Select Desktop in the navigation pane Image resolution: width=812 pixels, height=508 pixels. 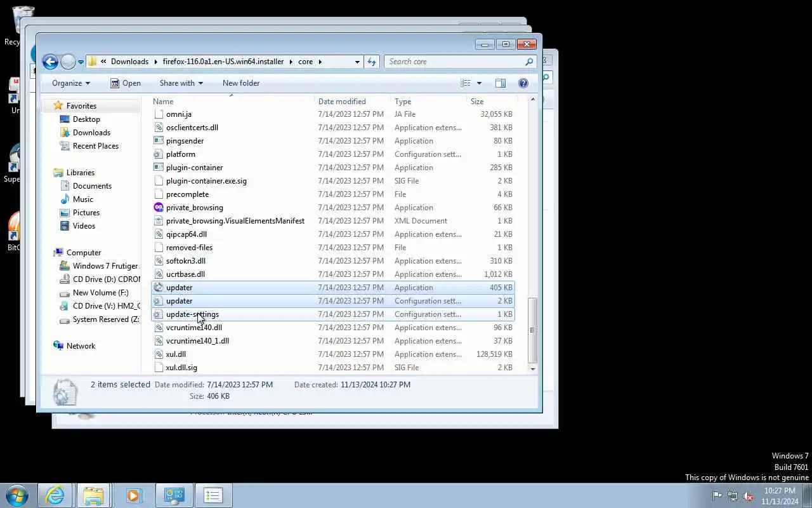point(86,119)
